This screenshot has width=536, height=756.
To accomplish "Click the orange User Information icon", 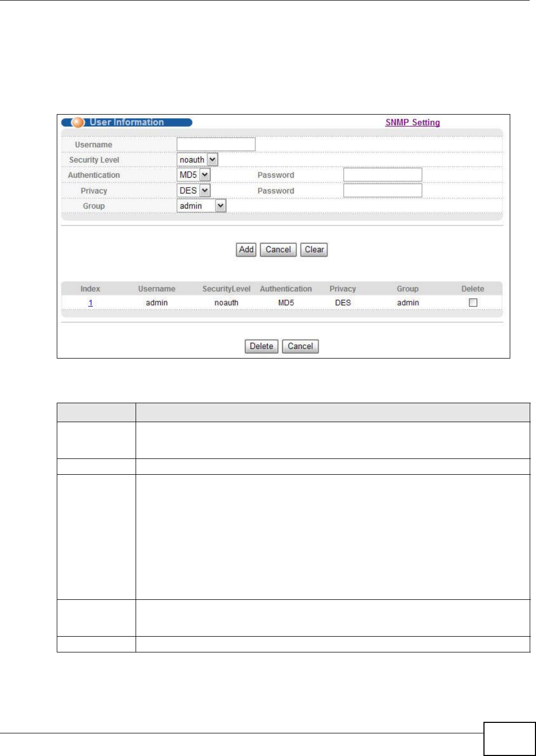I will point(78,122).
